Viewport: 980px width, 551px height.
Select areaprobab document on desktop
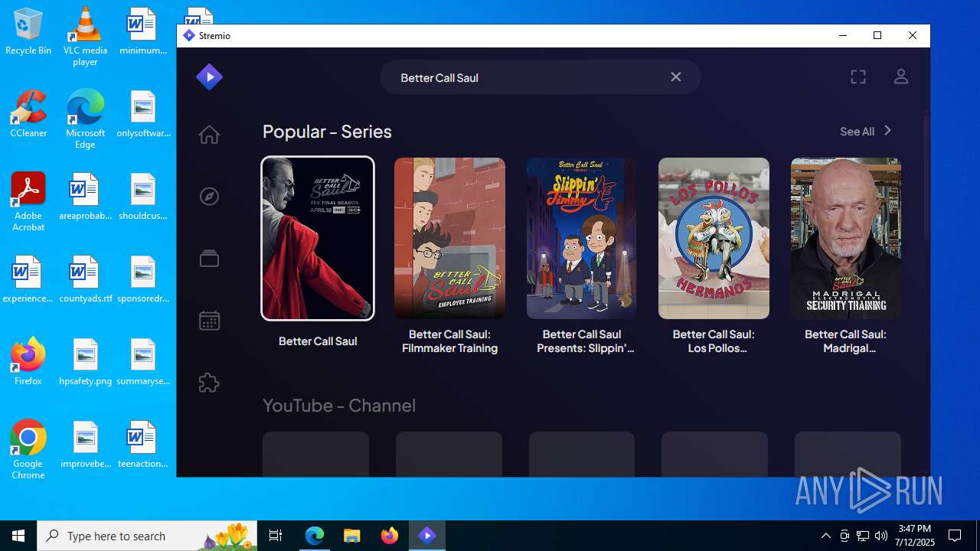pos(85,197)
